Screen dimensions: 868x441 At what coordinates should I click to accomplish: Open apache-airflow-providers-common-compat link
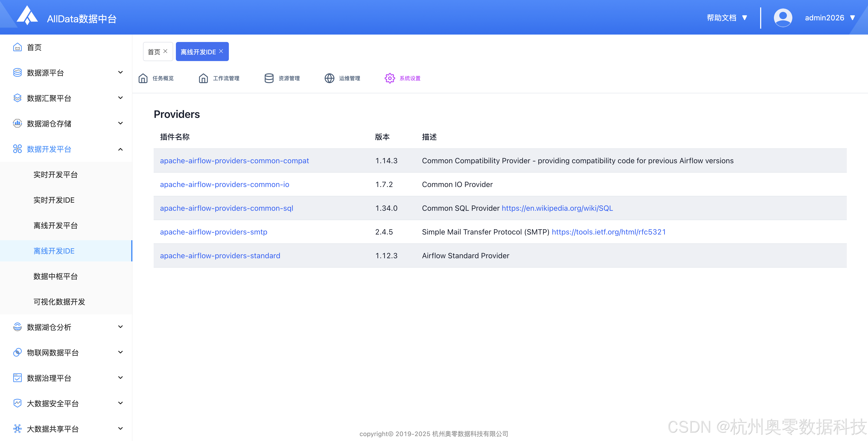[234, 161]
